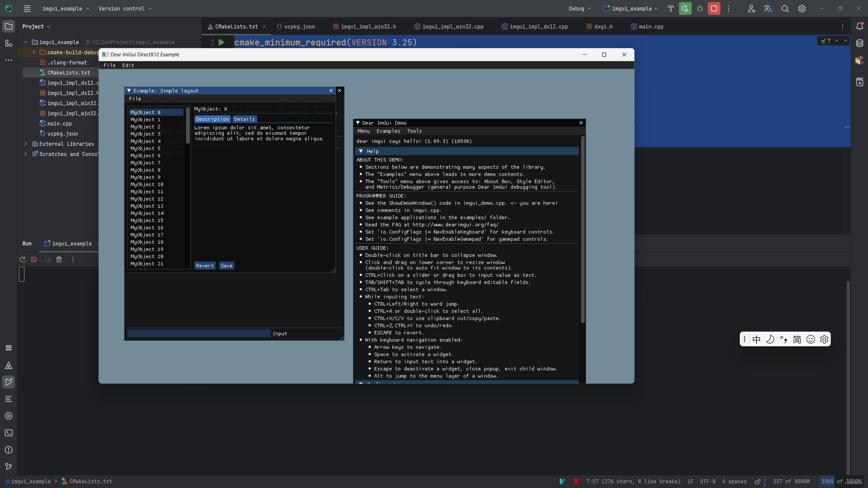Clear the run console with the trash icon
The width and height of the screenshot is (868, 488).
pos(59,259)
